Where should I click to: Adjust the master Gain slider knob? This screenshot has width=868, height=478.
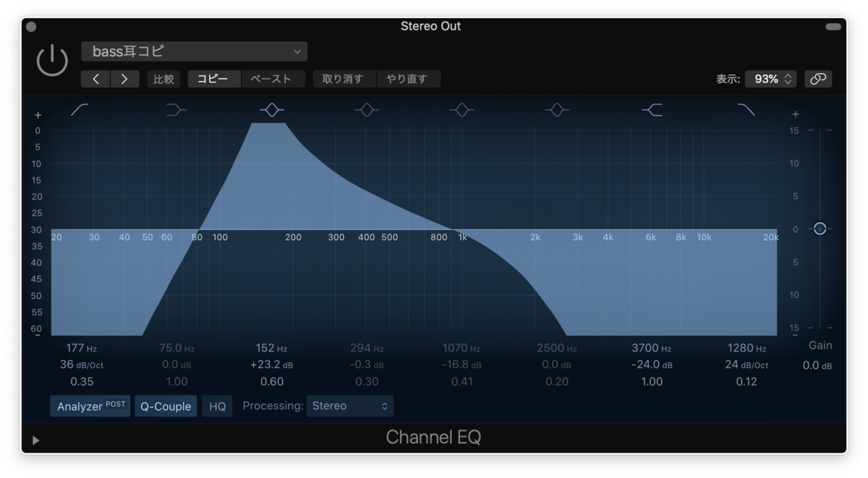click(820, 229)
